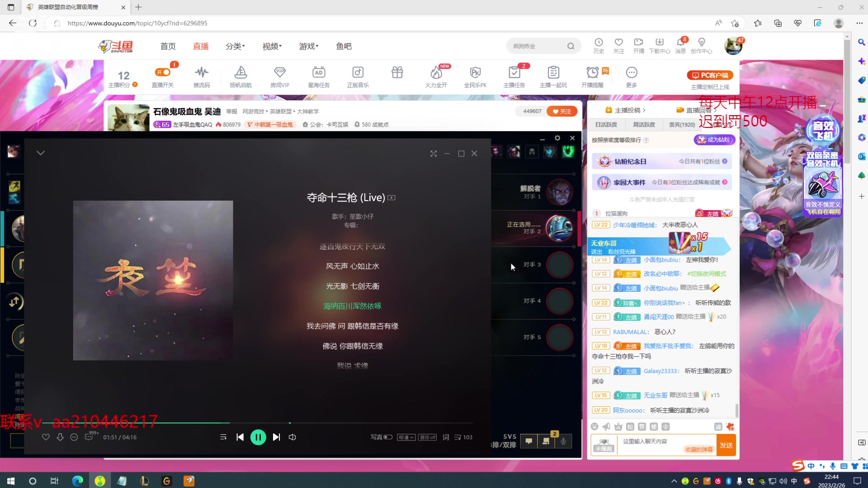Open 全民乐PK tool

pos(475,77)
